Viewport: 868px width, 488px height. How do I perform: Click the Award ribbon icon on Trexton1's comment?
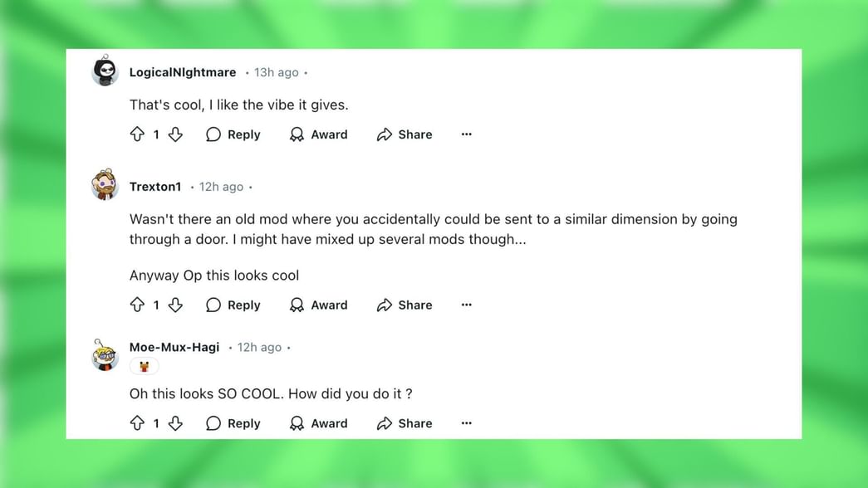pyautogui.click(x=297, y=305)
